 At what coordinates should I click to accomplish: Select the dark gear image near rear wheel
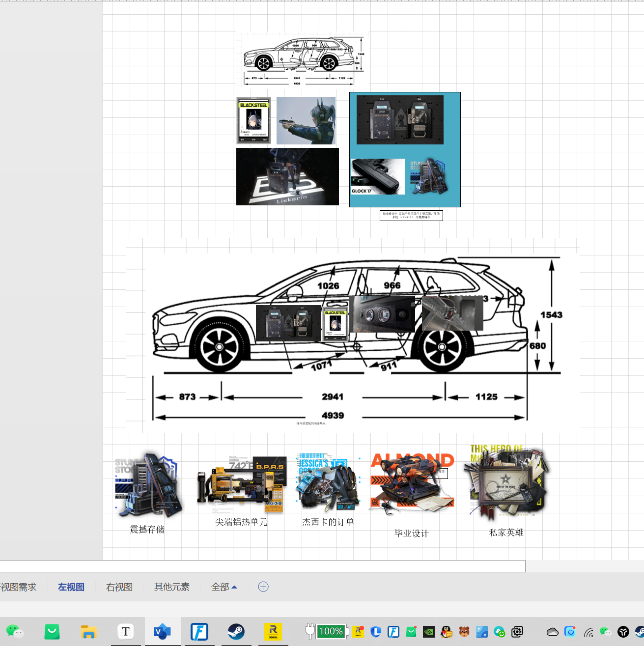pyautogui.click(x=452, y=313)
